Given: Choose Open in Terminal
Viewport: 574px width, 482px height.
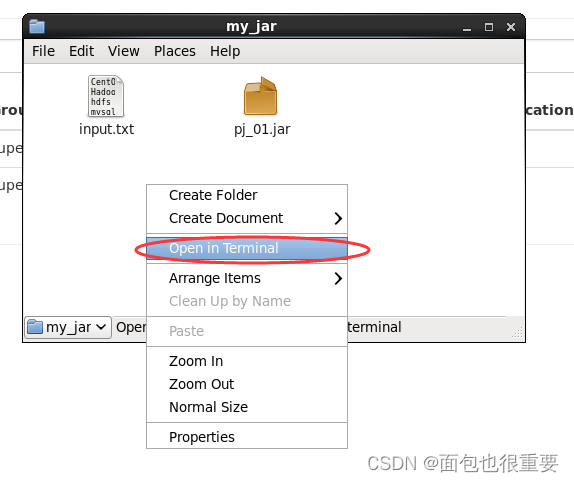Looking at the screenshot, I should pos(247,248).
